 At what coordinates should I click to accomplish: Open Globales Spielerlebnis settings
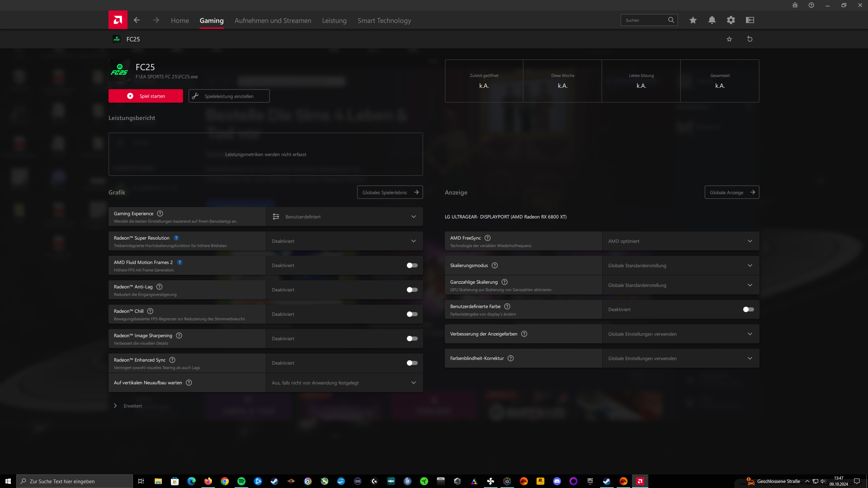pyautogui.click(x=390, y=192)
